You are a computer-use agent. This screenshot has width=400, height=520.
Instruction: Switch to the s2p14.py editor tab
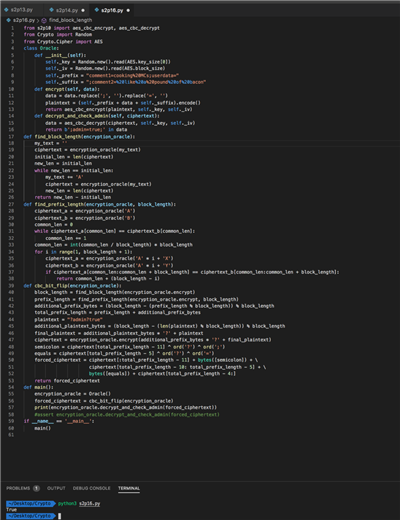[x=67, y=10]
